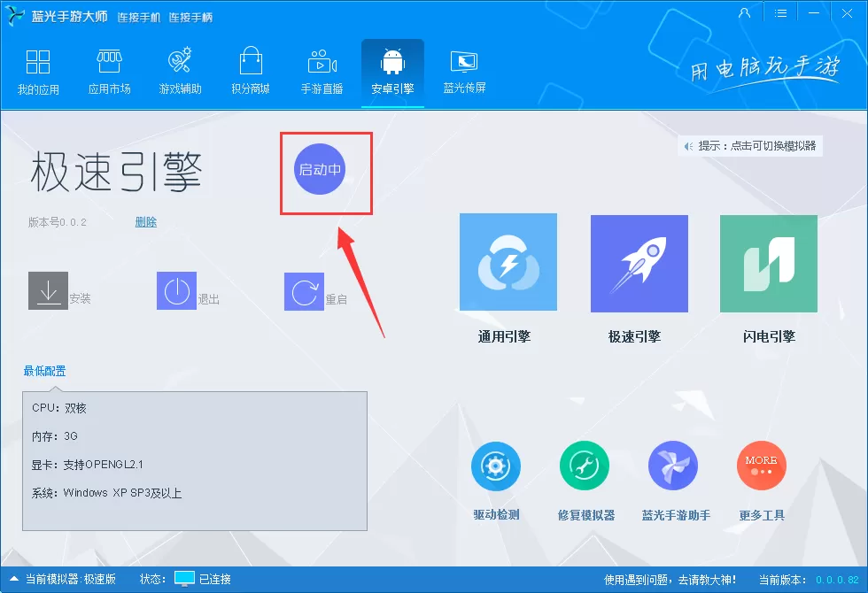
Task: Open the title bar menu list icon
Action: (x=780, y=13)
